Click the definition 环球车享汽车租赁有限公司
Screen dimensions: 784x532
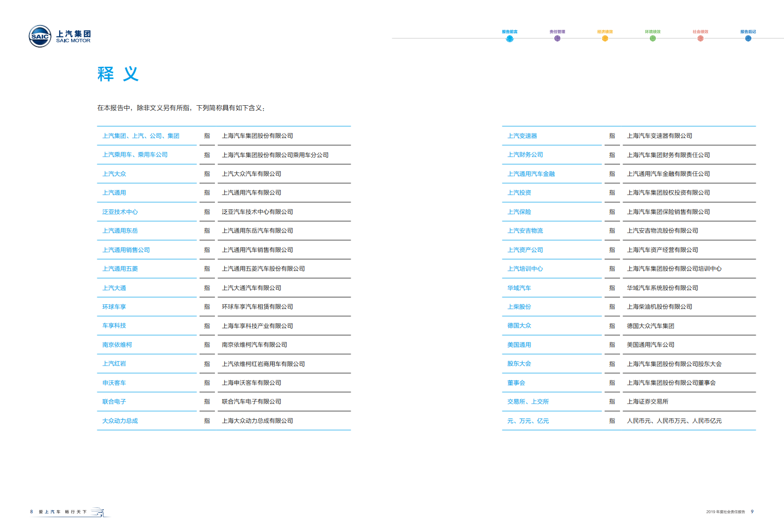click(257, 307)
